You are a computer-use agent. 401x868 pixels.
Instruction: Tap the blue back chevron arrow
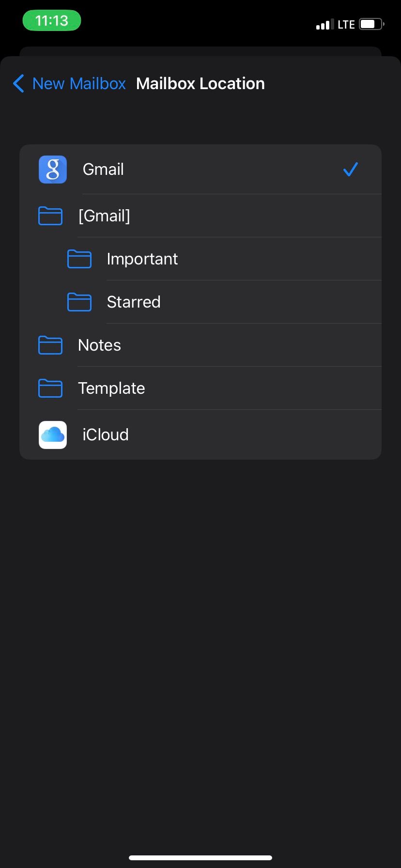[x=18, y=84]
